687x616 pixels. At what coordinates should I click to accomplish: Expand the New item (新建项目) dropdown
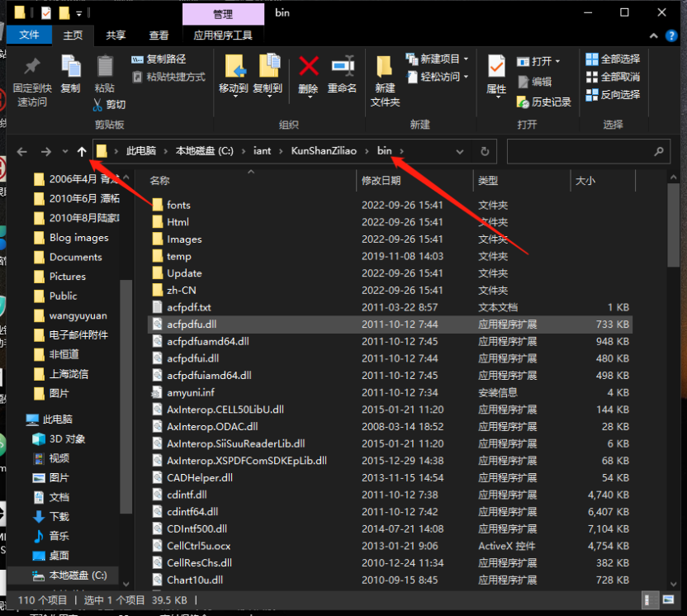click(x=466, y=59)
